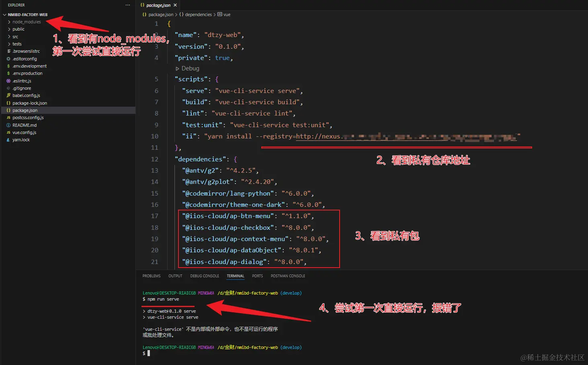Click the "test:unit" script line
Viewport: 588px width, 365px height.
[x=257, y=125]
